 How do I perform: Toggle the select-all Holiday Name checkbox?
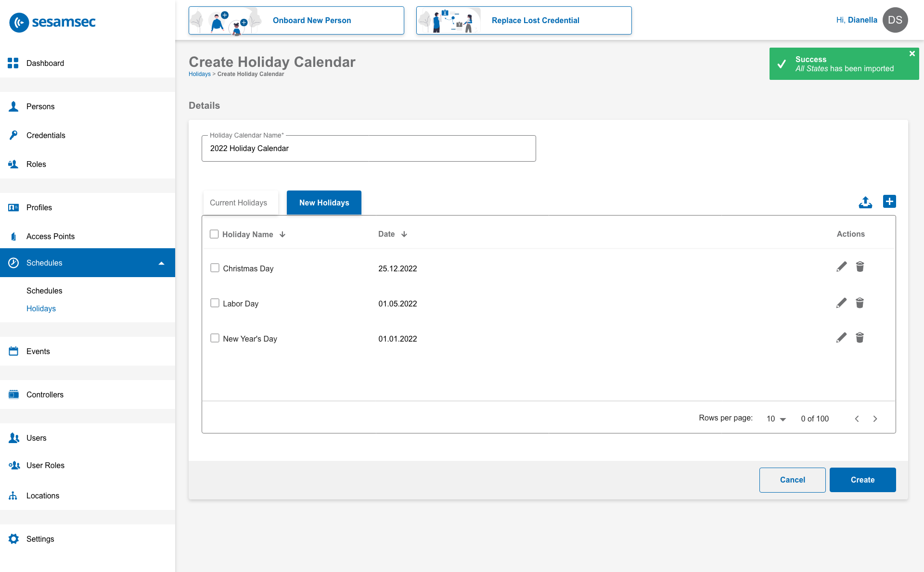click(x=214, y=234)
